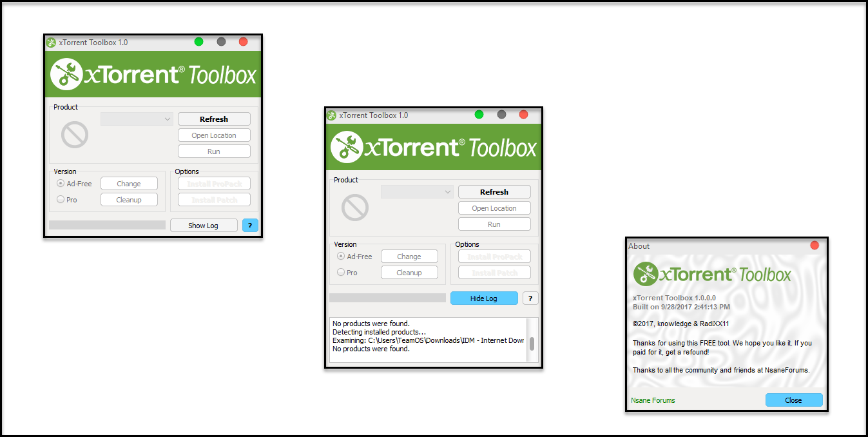This screenshot has height=437, width=868.
Task: Click progress bar in small Toolbox window
Action: (x=107, y=225)
